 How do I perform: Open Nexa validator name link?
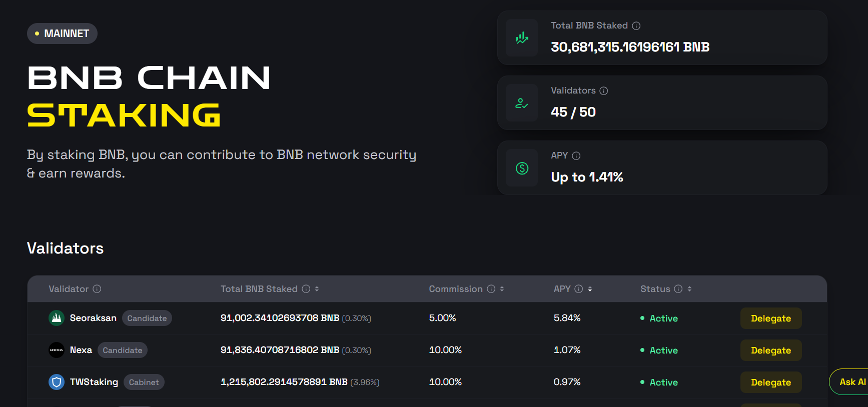[x=81, y=350]
